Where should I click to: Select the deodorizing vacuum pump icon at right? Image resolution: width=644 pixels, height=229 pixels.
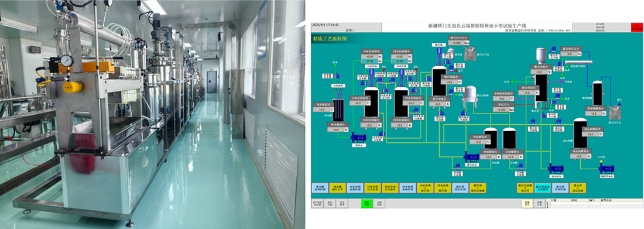(614, 112)
